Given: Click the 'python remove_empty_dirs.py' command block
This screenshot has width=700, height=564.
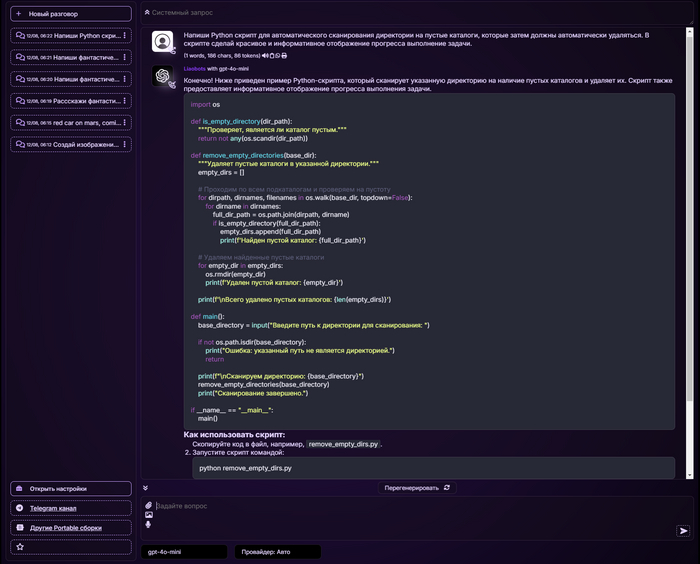Looking at the screenshot, I should coord(433,468).
